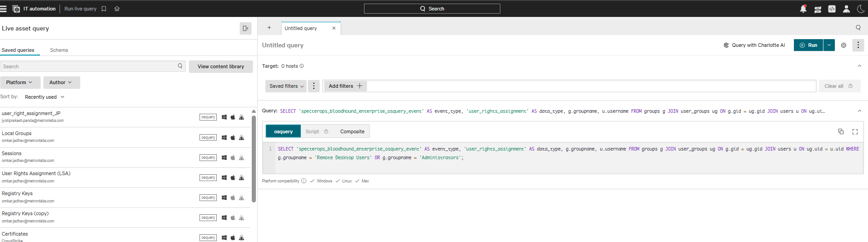Open notifications bell
The image size is (868, 242).
[x=803, y=9]
